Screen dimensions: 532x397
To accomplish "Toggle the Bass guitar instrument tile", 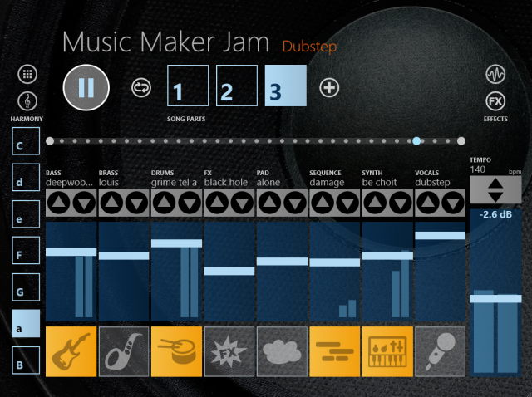I will [x=71, y=351].
